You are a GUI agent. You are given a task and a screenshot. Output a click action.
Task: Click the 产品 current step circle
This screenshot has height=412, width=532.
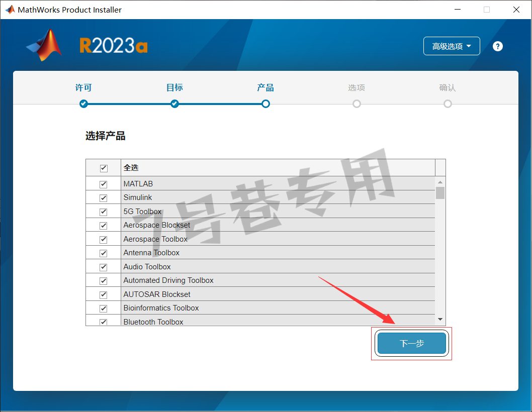(265, 104)
